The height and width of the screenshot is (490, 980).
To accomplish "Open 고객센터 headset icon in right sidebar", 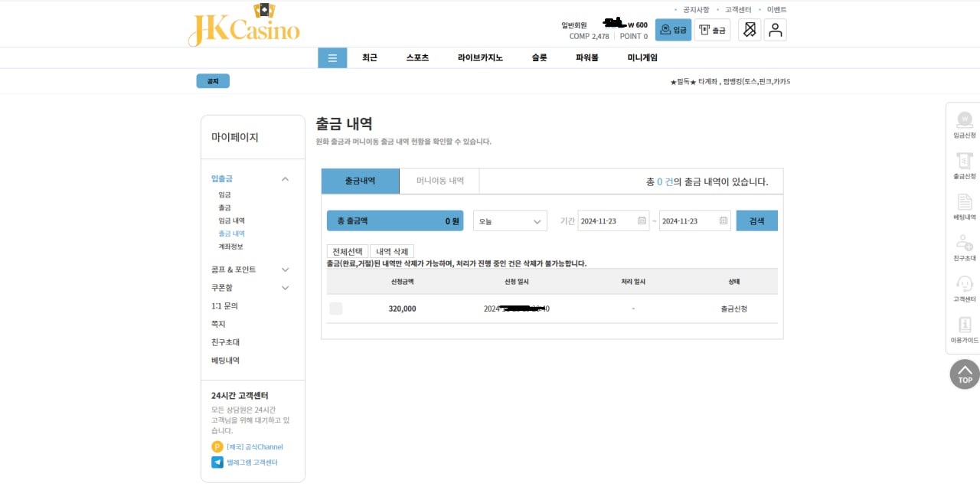I will (x=964, y=285).
